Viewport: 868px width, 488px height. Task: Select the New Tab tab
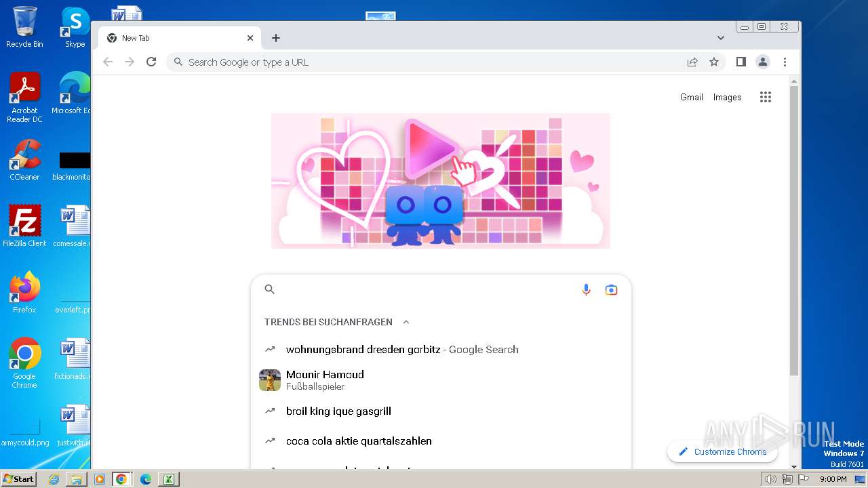180,38
